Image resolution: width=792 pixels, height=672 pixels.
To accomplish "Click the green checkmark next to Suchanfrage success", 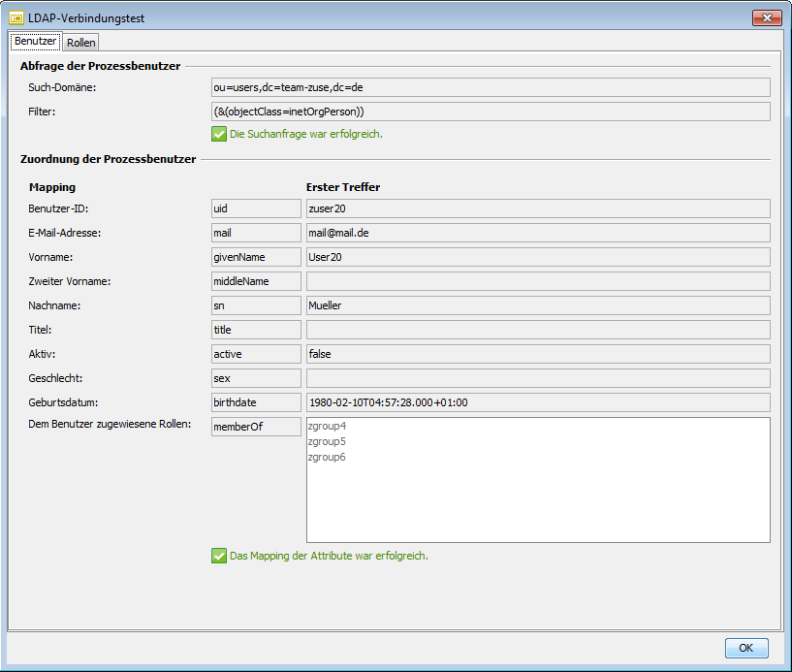I will pyautogui.click(x=219, y=134).
